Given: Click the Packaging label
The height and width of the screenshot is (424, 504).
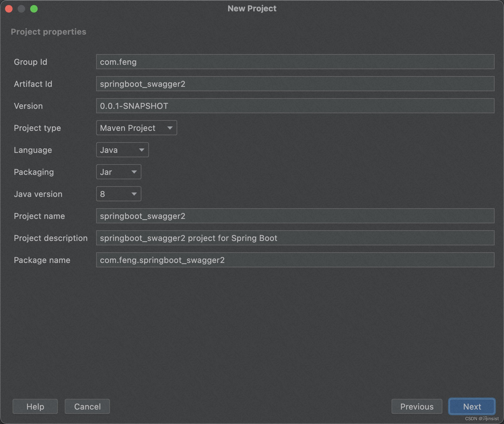Looking at the screenshot, I should point(34,172).
